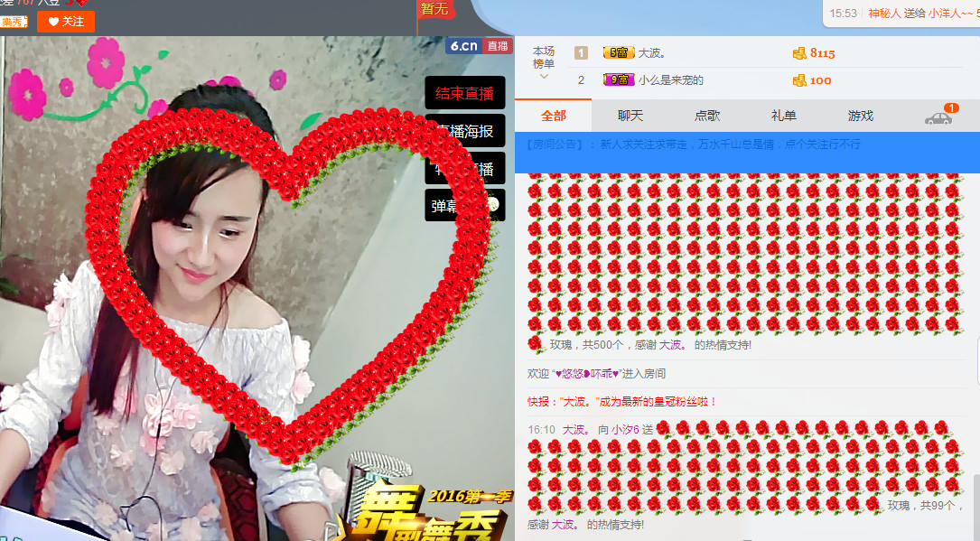Open the 礼单 tab

coord(784,116)
